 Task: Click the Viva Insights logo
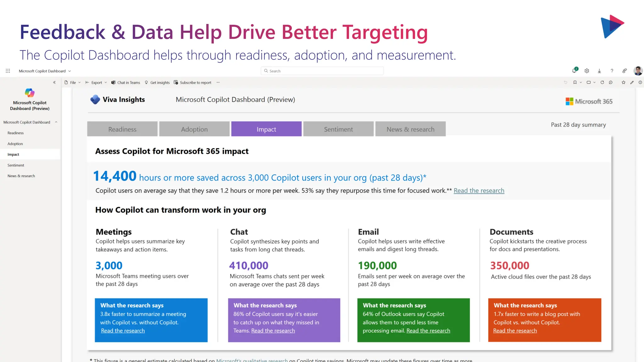click(x=95, y=100)
